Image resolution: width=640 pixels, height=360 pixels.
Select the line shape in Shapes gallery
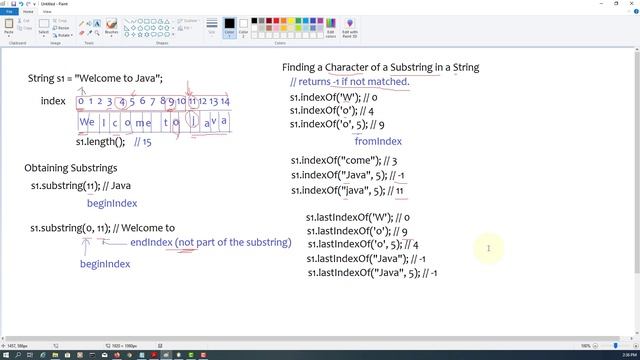tap(127, 21)
